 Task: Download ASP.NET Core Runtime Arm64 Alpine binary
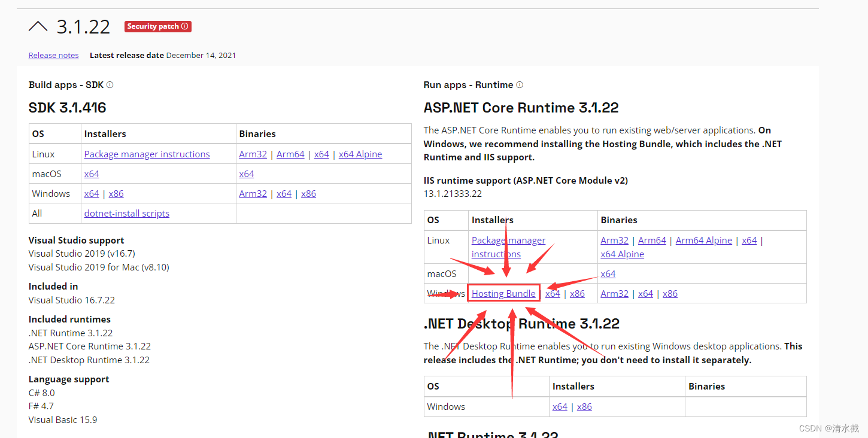[x=704, y=240]
